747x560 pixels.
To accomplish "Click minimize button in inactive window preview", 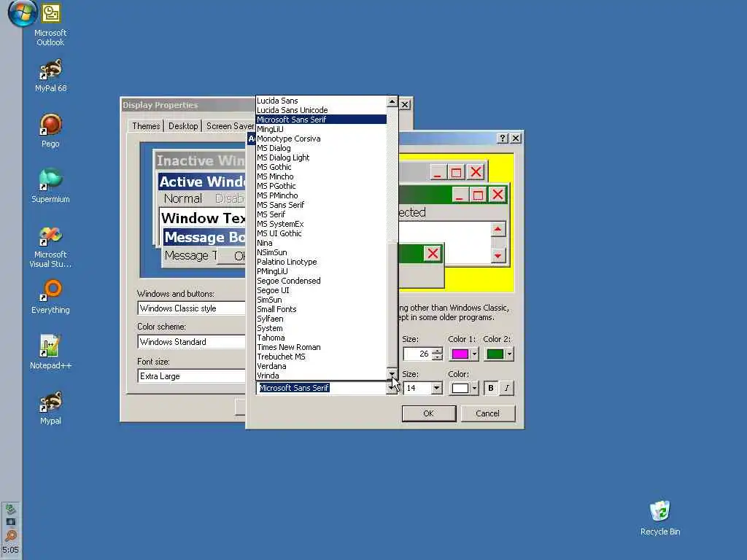I will pos(438,172).
